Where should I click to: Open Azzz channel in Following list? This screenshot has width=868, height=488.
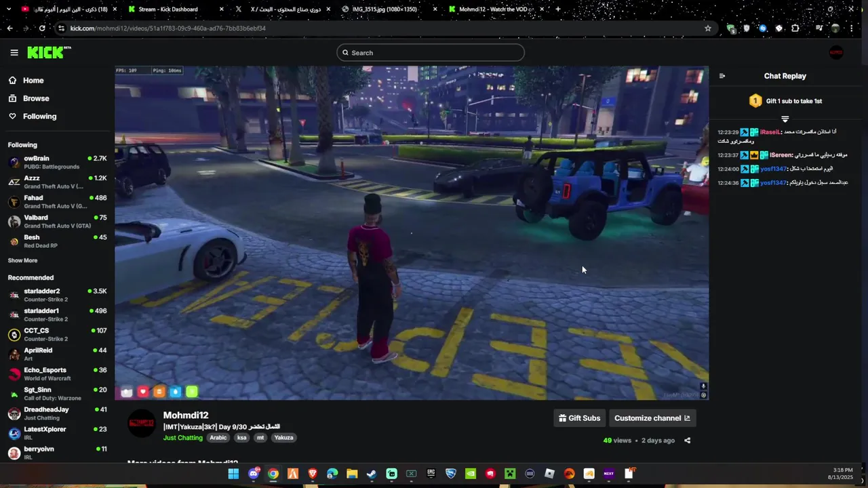[57, 182]
